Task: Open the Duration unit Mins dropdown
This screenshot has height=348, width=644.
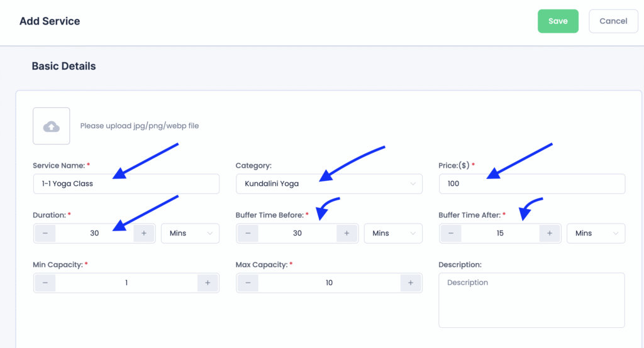Action: (x=190, y=233)
